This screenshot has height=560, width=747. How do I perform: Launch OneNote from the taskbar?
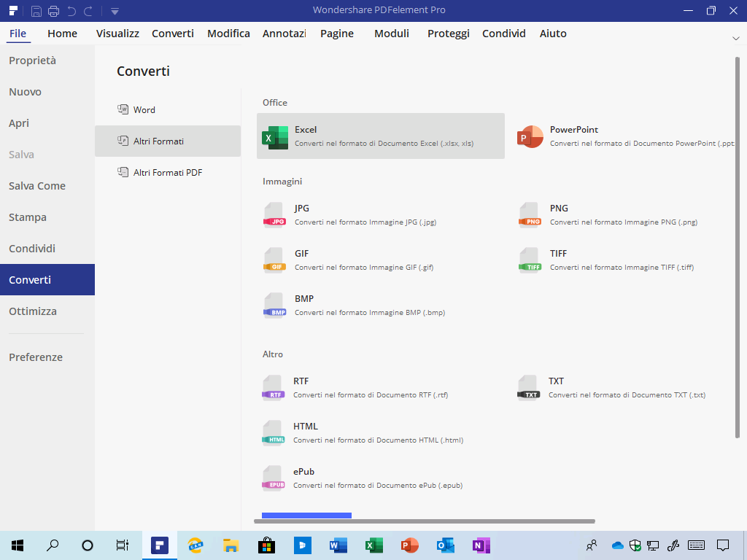(481, 545)
